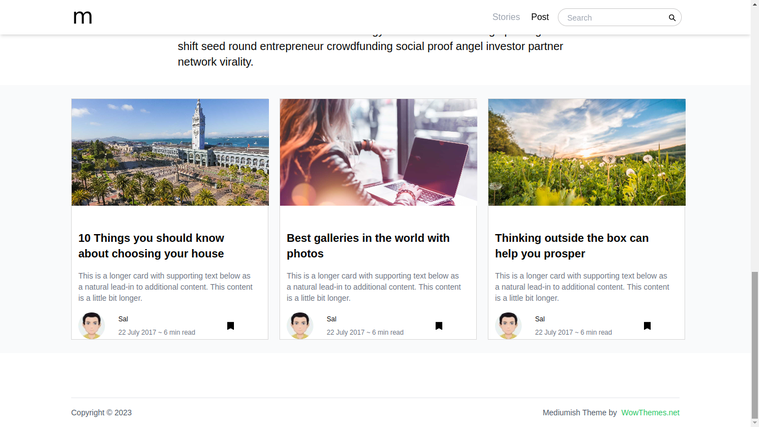This screenshot has height=427, width=759.
Task: Open the Stories nav item
Action: click(506, 17)
